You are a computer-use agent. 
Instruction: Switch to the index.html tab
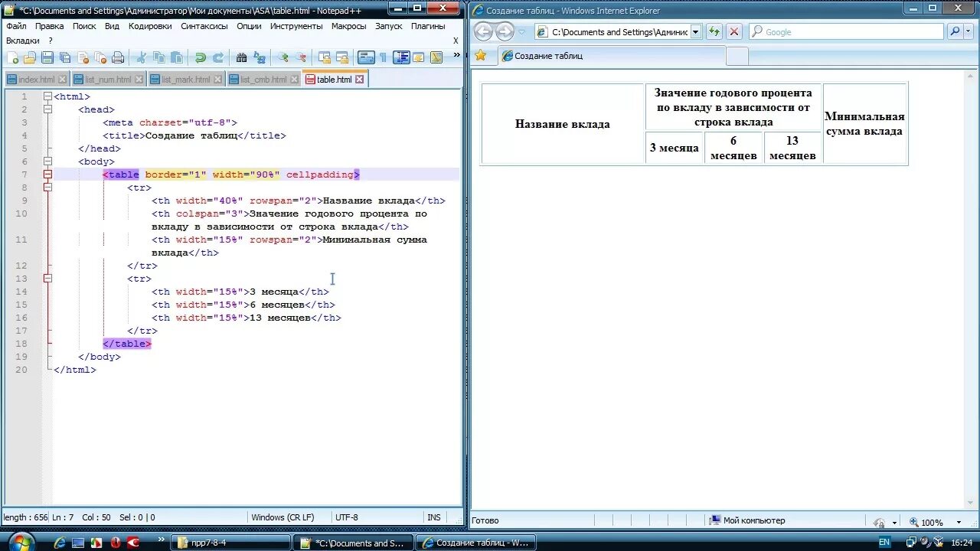click(x=36, y=80)
